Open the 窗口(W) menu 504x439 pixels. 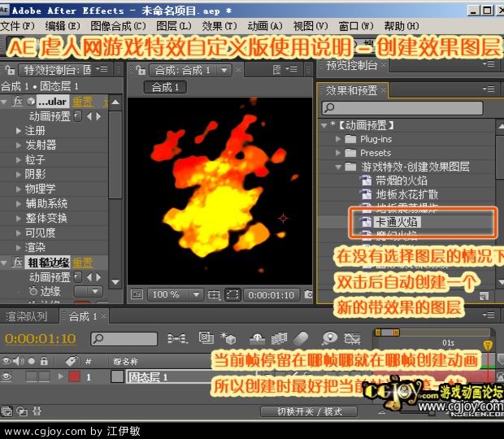click(x=356, y=26)
